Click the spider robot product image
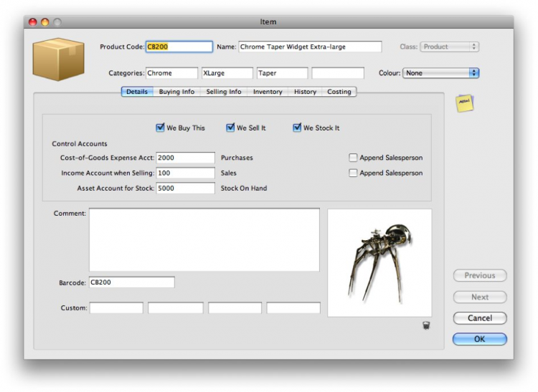The image size is (538, 392). tap(379, 262)
